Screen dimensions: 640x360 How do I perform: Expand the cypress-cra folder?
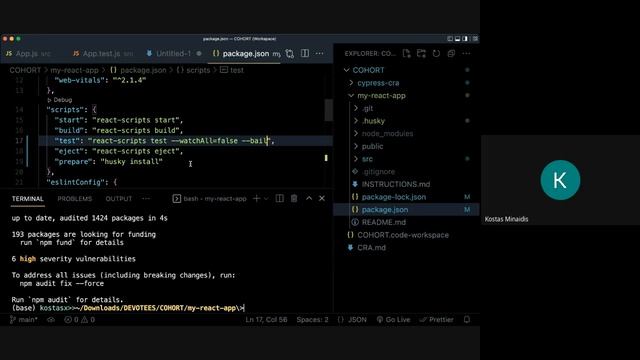(x=378, y=83)
